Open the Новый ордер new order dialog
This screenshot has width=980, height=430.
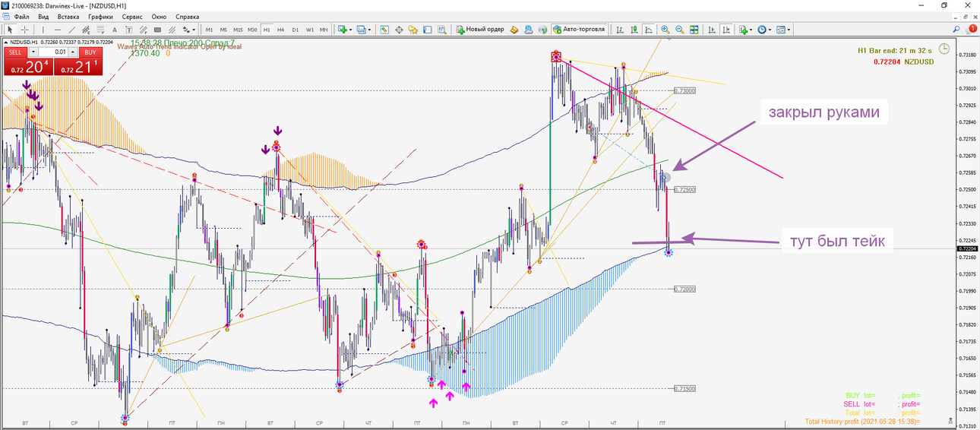pos(479,30)
